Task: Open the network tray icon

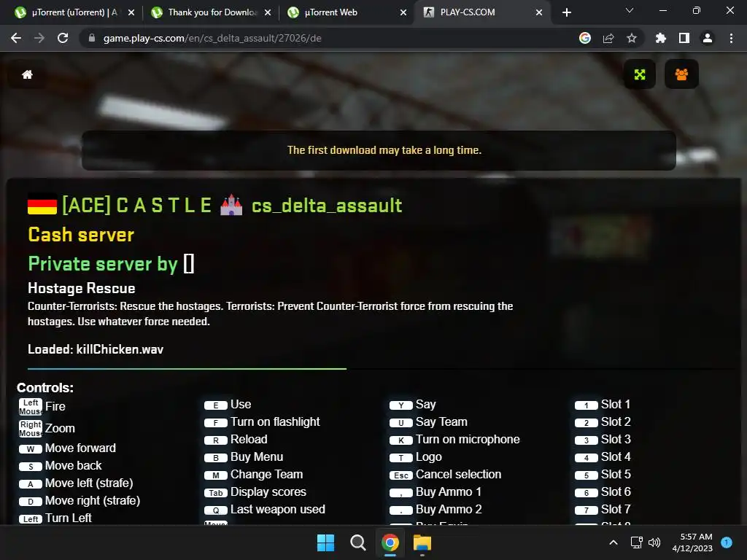Action: (x=636, y=542)
